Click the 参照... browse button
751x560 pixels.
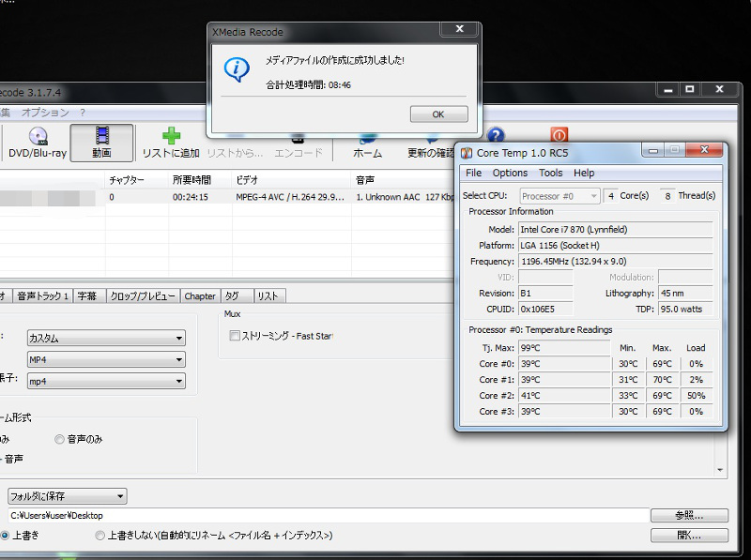689,516
